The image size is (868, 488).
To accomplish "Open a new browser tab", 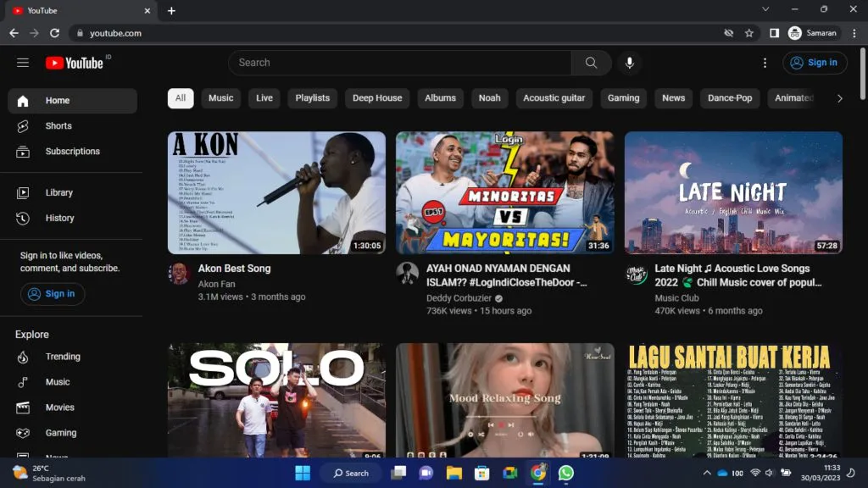I will (x=171, y=10).
